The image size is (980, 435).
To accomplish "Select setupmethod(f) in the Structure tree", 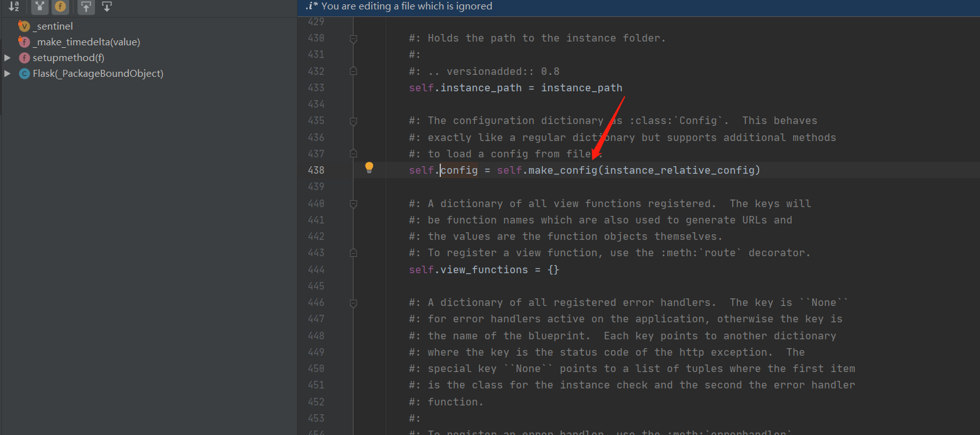I will point(69,58).
